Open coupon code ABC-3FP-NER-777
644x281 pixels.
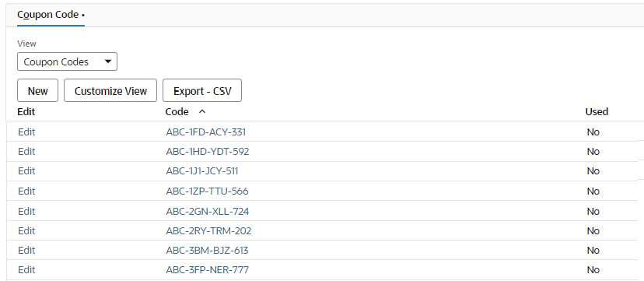click(x=208, y=270)
